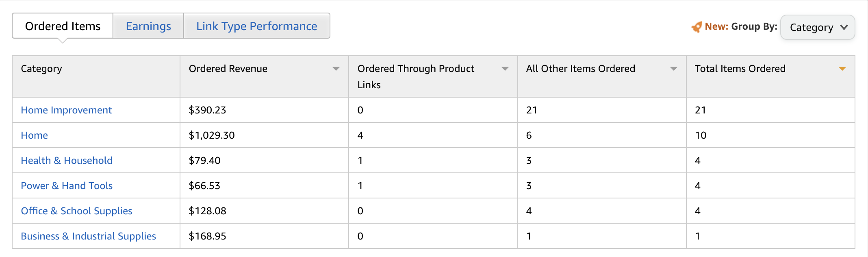The width and height of the screenshot is (868, 257).
Task: Sort by Ordered Through Product Links arrow
Action: tap(505, 69)
